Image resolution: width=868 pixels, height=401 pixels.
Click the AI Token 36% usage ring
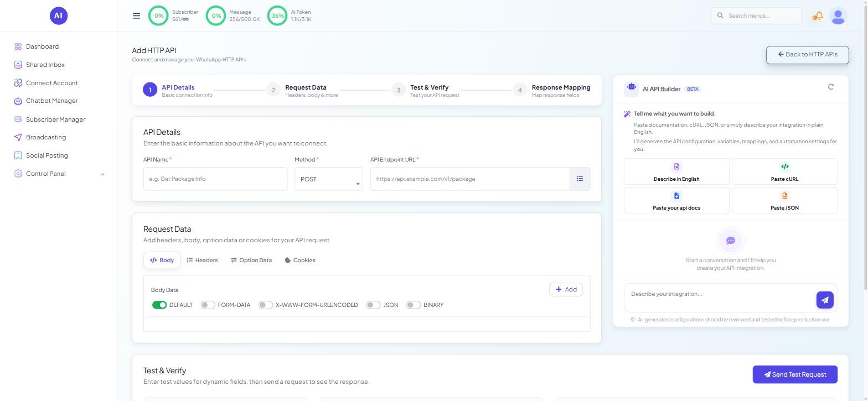[277, 15]
